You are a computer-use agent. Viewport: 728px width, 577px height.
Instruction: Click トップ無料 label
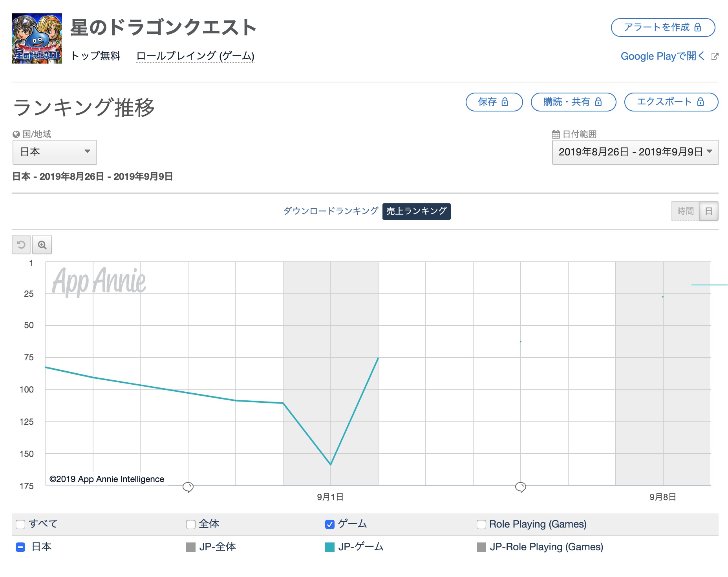95,56
